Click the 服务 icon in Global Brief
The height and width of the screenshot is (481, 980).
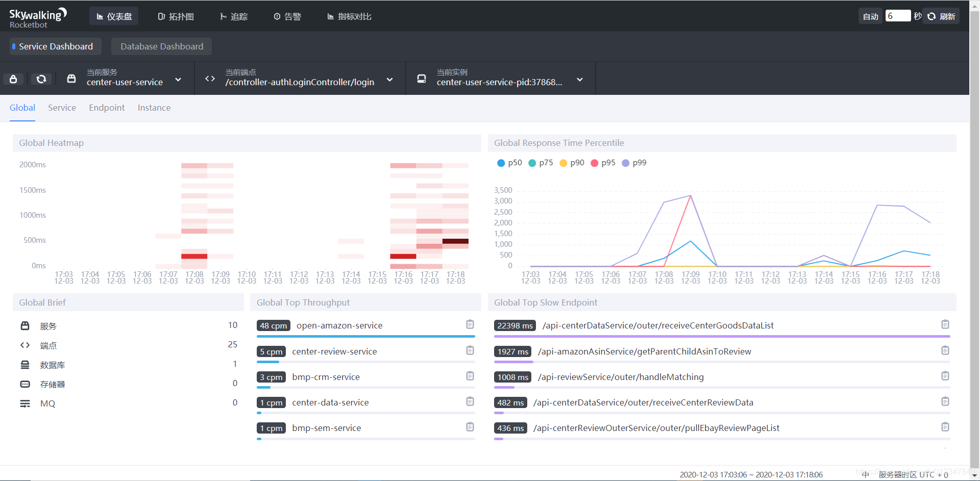tap(25, 326)
